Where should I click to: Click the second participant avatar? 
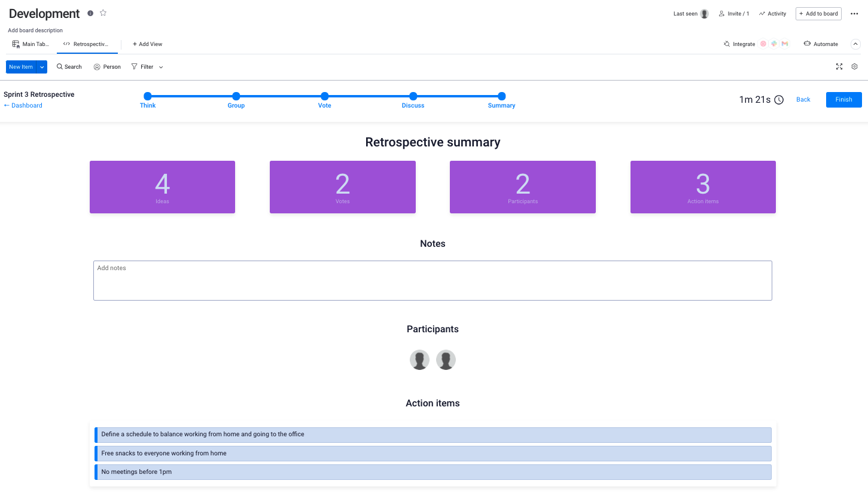point(446,360)
